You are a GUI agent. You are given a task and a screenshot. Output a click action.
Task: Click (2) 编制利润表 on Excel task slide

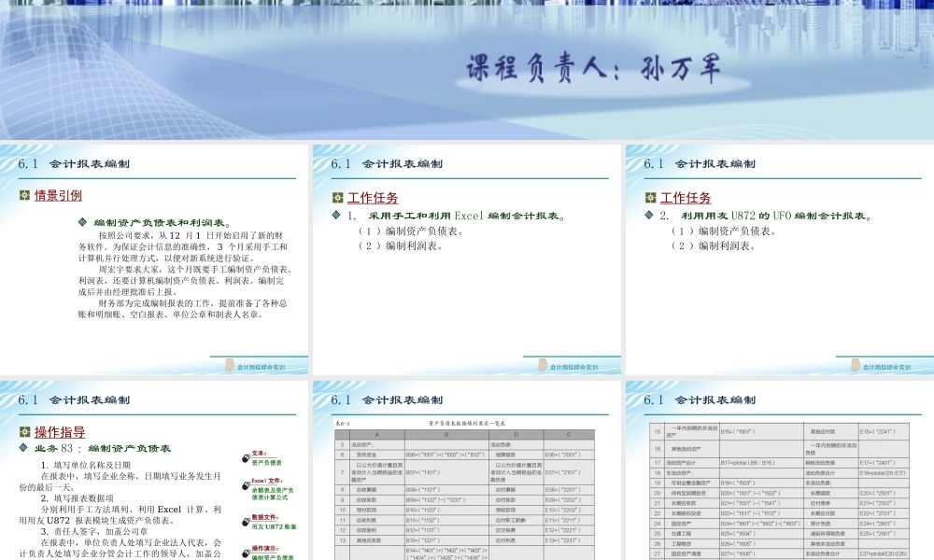[x=400, y=245]
